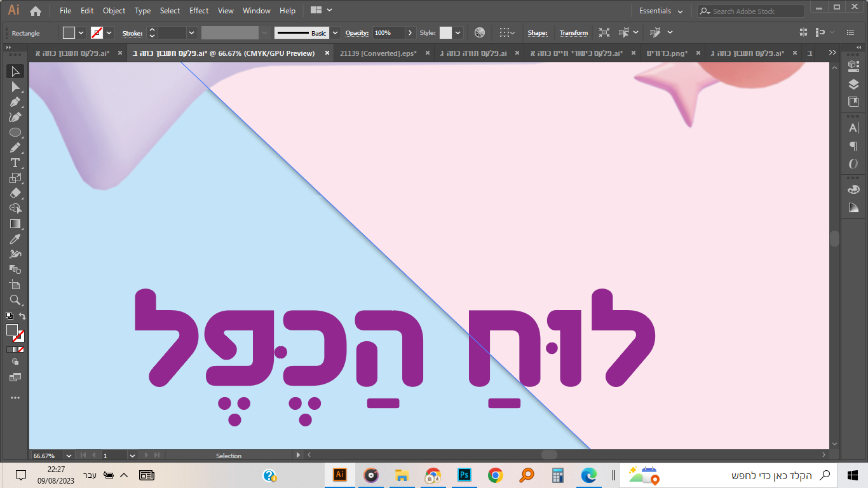
Task: Open the Object menu
Action: [114, 11]
